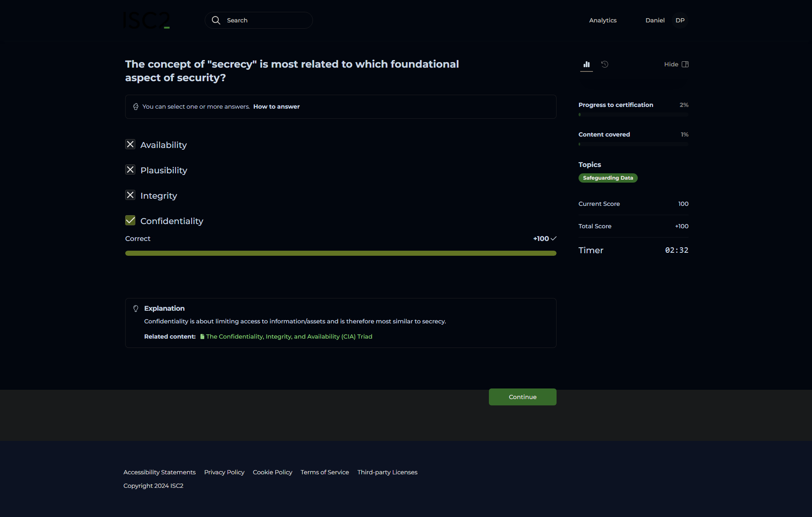Click into the Search input field
Screen dimensions: 812x517
(x=266, y=20)
